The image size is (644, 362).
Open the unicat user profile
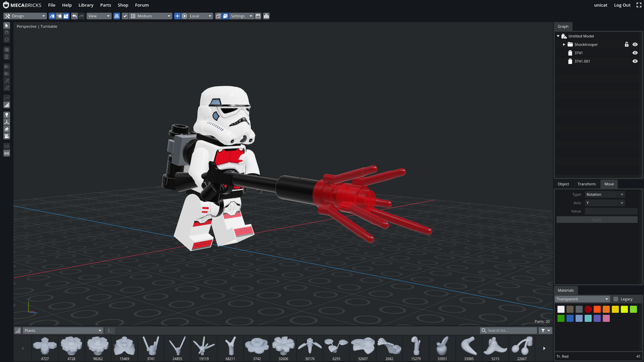[601, 5]
